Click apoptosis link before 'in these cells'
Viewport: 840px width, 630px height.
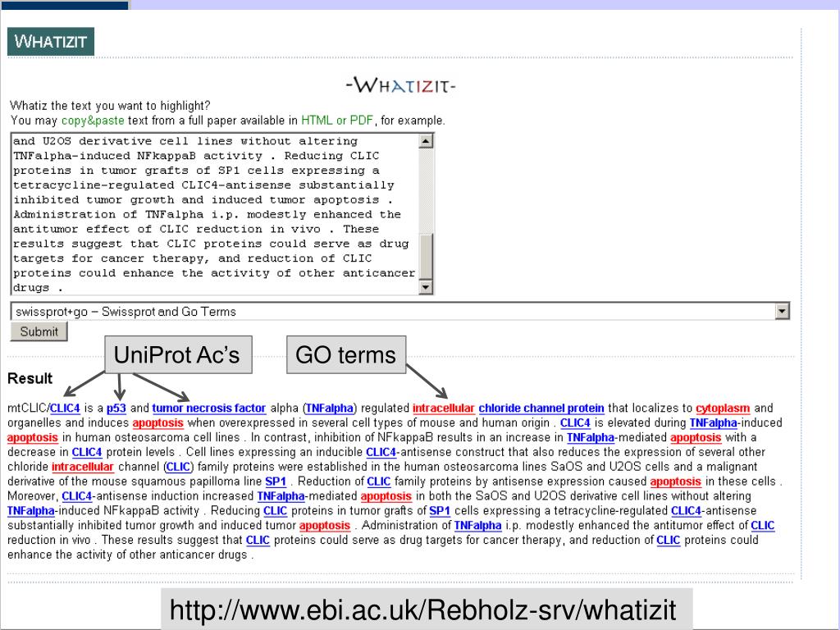click(676, 481)
